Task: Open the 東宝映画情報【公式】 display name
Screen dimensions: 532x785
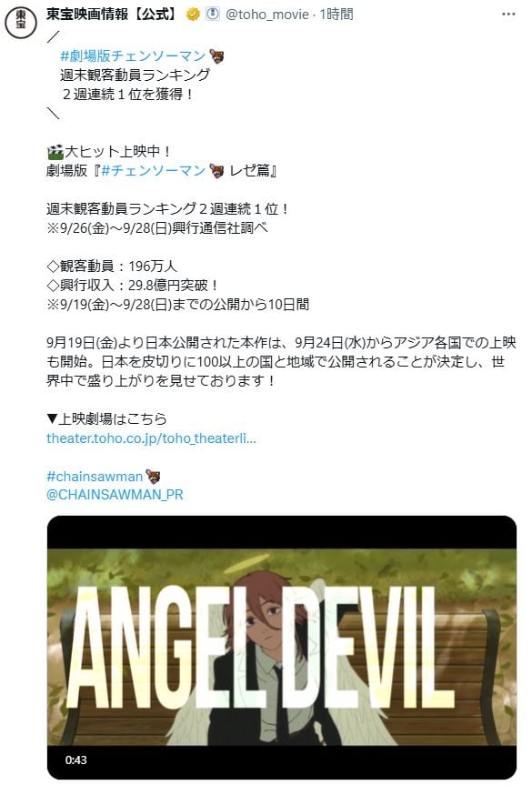Action: click(x=113, y=14)
